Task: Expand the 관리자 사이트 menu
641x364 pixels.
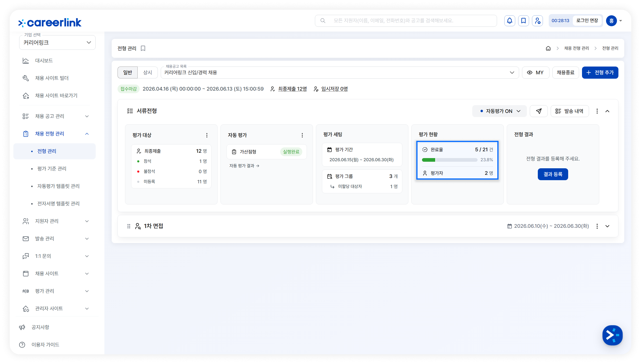Action: pos(87,309)
